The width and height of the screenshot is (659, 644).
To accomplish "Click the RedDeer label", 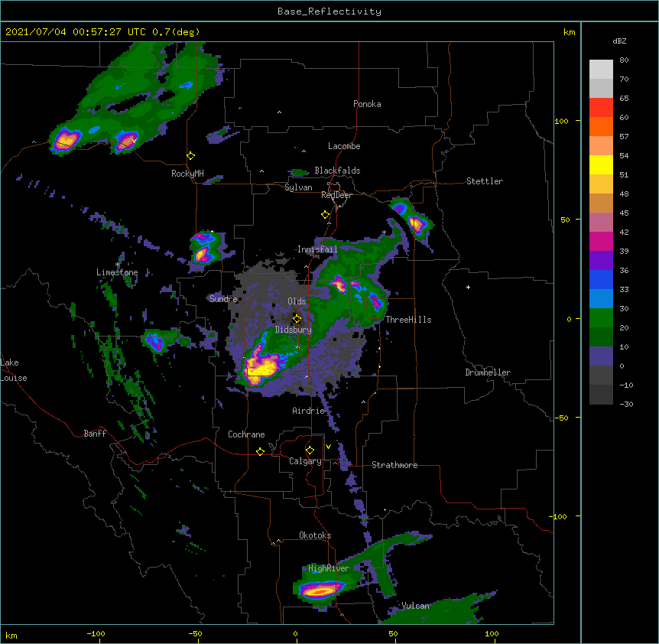I will tap(336, 195).
